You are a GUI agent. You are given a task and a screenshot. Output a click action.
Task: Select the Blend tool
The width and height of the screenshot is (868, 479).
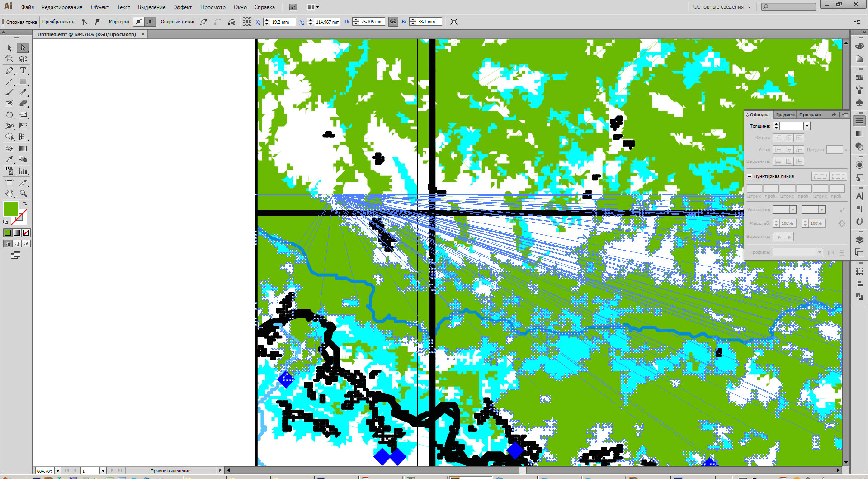[23, 159]
